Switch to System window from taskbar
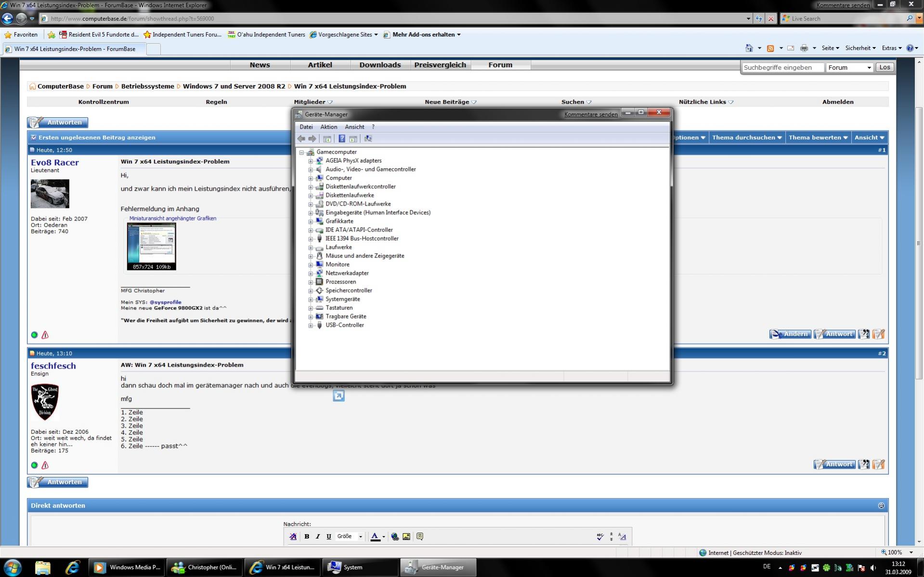Viewport: 924px width, 577px height. [360, 567]
